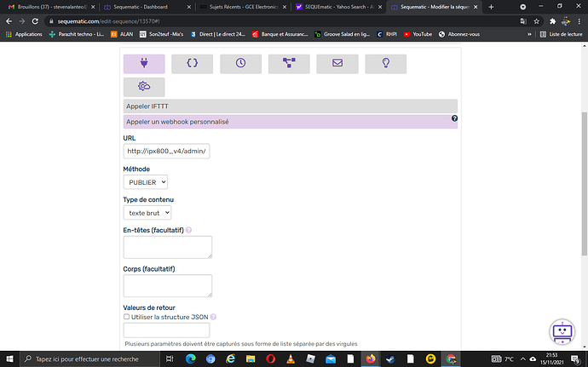
Task: Click the 'Corps (facultatif)' text area
Action: coord(167,285)
